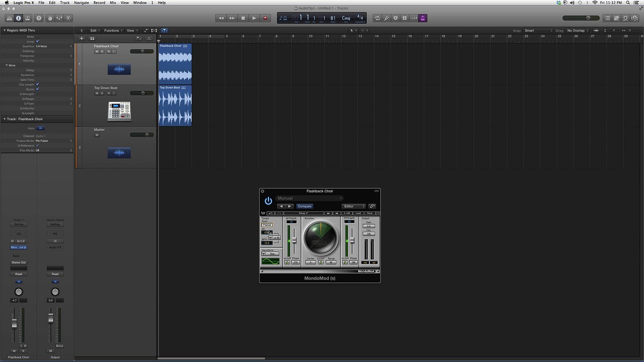Open the Editor view dropdown in plugin
This screenshot has width=644, height=362.
tap(354, 206)
